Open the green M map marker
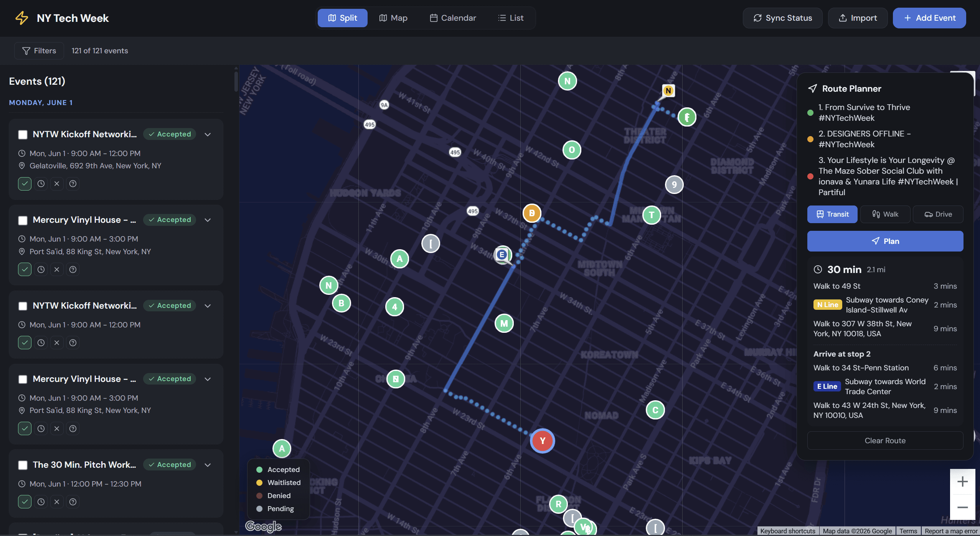The width and height of the screenshot is (980, 536). pos(504,324)
